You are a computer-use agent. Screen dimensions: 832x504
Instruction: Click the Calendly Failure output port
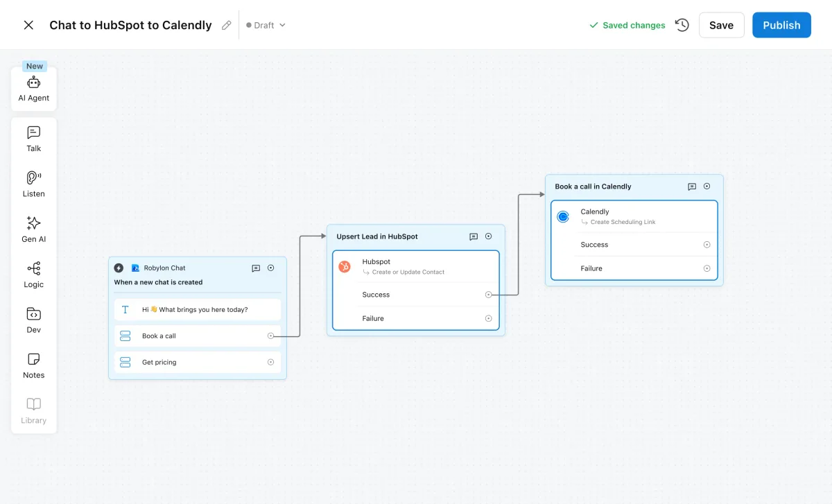coord(707,268)
